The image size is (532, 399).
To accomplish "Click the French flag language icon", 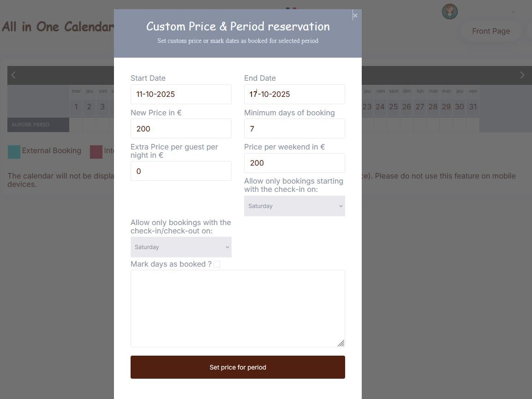I will click(x=291, y=8).
